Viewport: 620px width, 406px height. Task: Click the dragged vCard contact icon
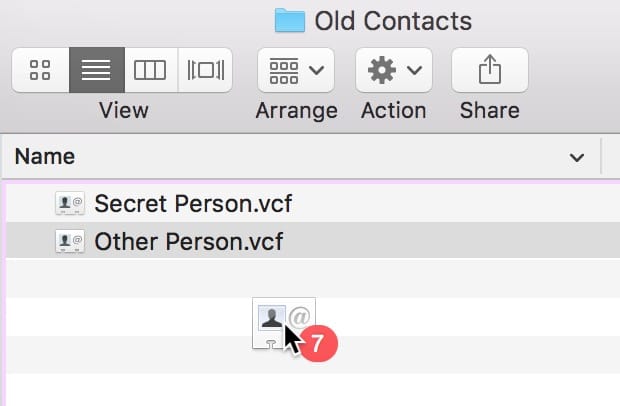(272, 320)
